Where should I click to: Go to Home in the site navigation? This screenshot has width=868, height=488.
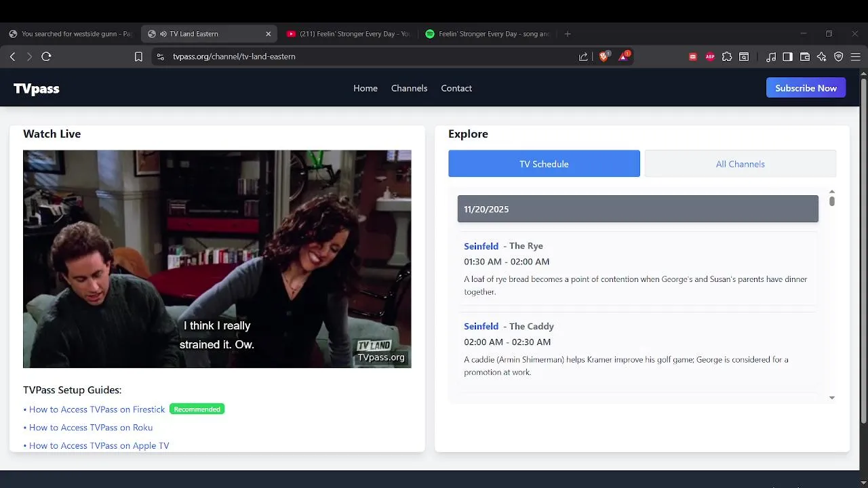point(366,88)
